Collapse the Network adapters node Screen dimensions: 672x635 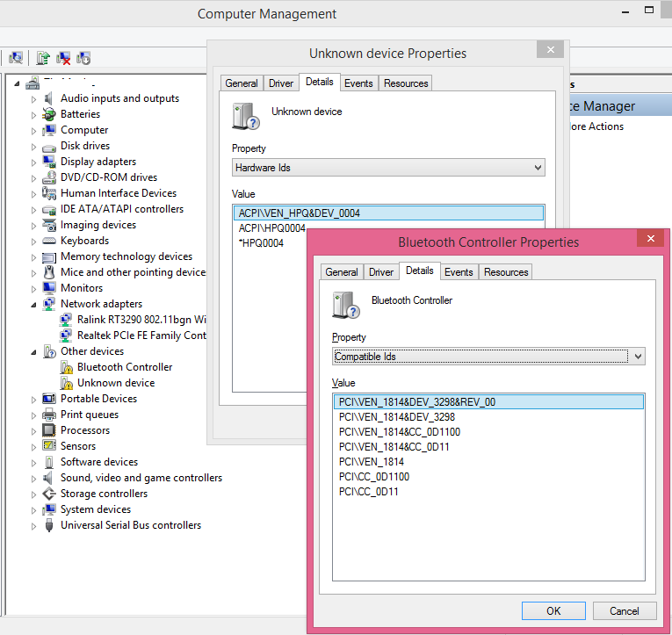[34, 304]
